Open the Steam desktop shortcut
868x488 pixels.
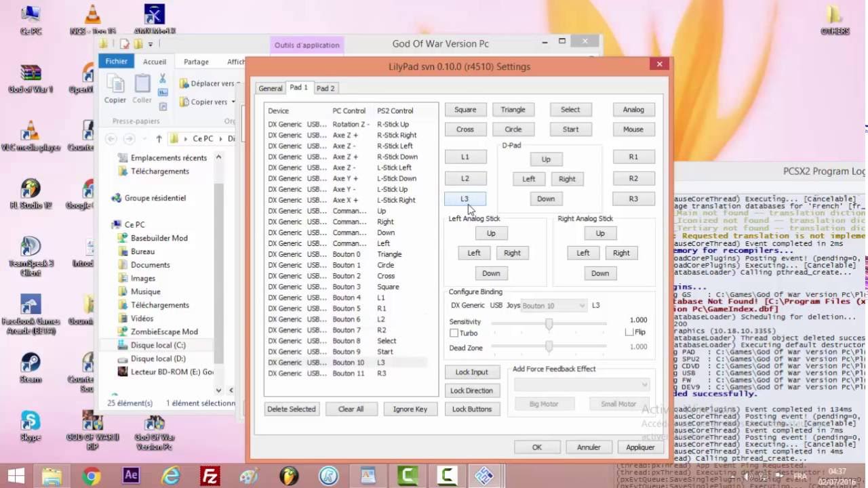pos(31,367)
